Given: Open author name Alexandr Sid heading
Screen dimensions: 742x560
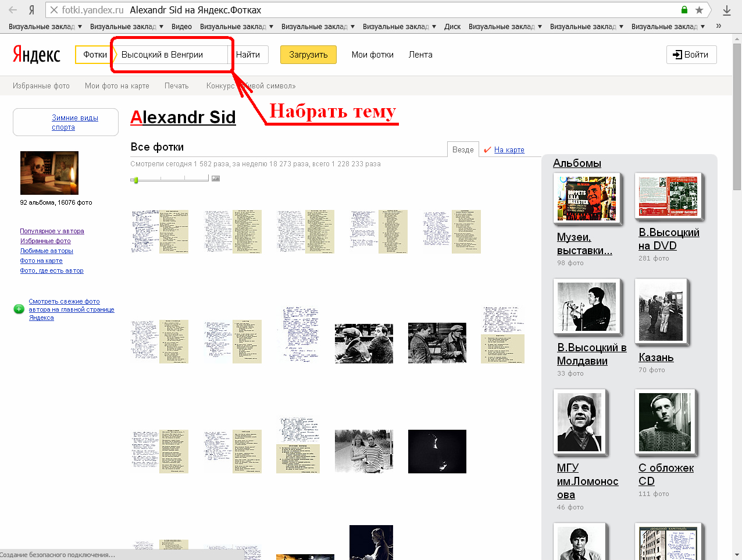Looking at the screenshot, I should point(183,117).
